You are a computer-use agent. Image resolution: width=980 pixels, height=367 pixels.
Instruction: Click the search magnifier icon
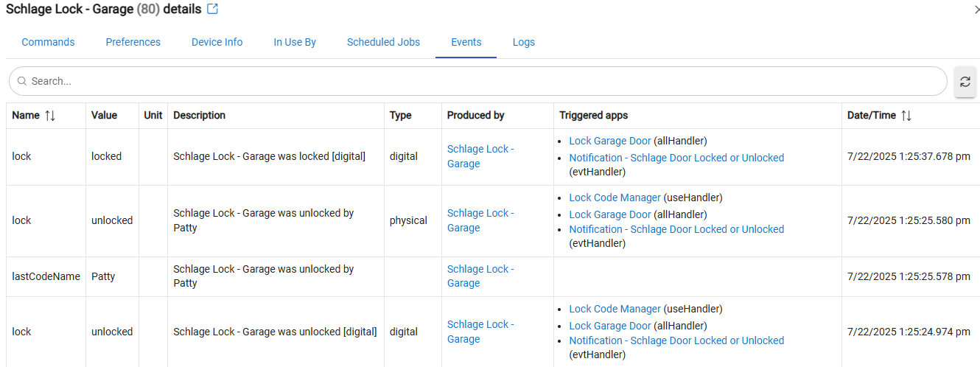tap(22, 81)
